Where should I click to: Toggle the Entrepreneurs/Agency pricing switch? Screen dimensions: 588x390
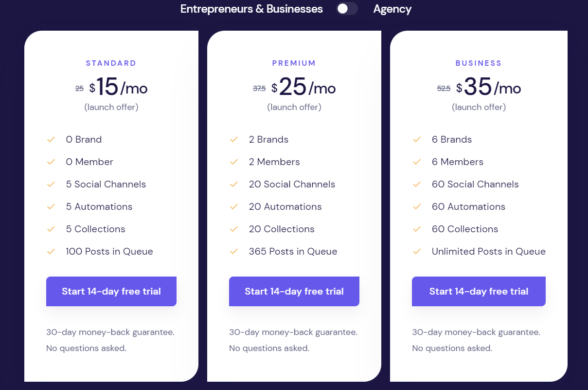click(347, 9)
